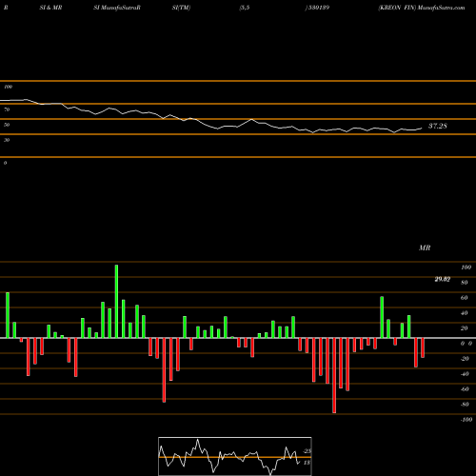Click the RSI axis label 0
The height and width of the screenshot is (476, 476).
(5, 163)
